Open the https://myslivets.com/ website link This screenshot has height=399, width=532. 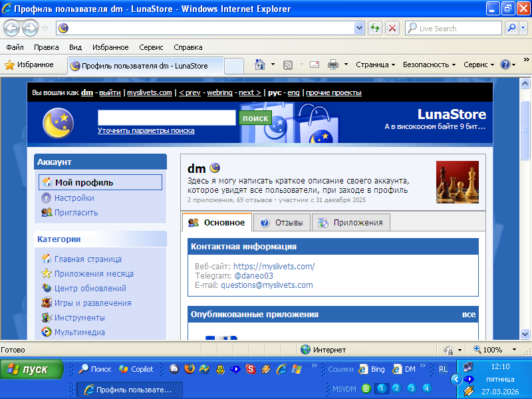[274, 267]
